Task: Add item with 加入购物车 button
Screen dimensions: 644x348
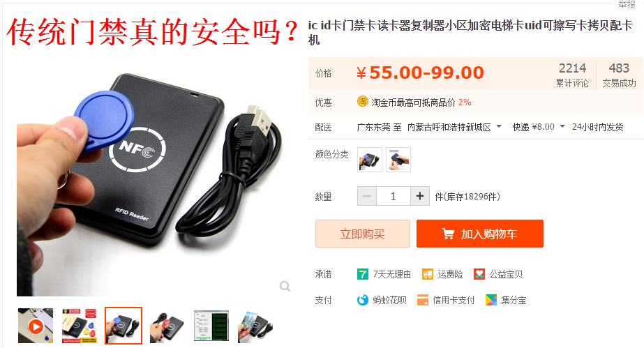Action: point(480,234)
